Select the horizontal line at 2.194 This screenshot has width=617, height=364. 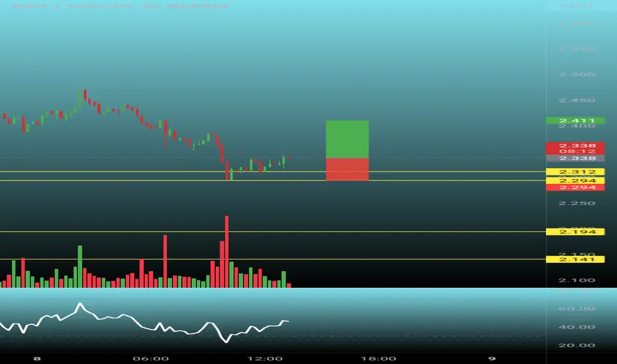pyautogui.click(x=273, y=232)
